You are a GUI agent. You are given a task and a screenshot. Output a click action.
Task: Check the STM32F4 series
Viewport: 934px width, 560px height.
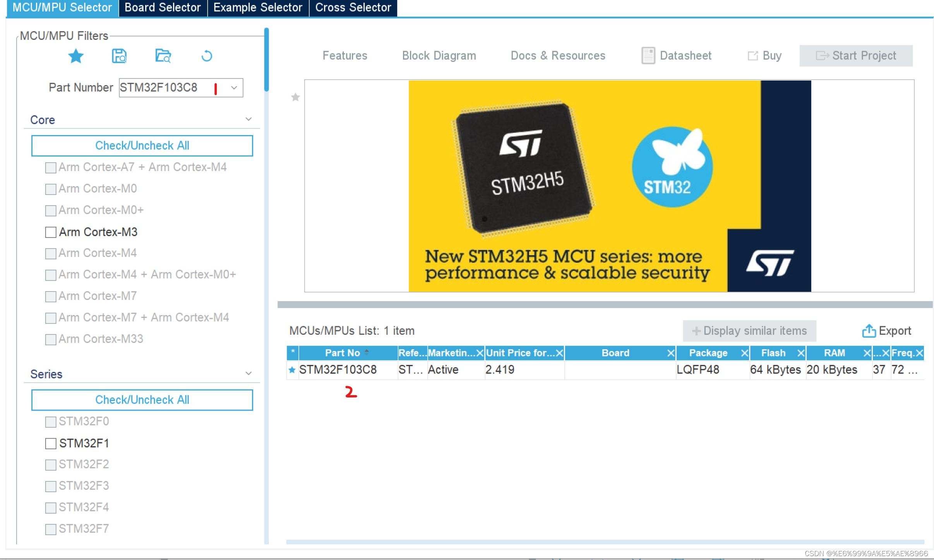click(51, 508)
